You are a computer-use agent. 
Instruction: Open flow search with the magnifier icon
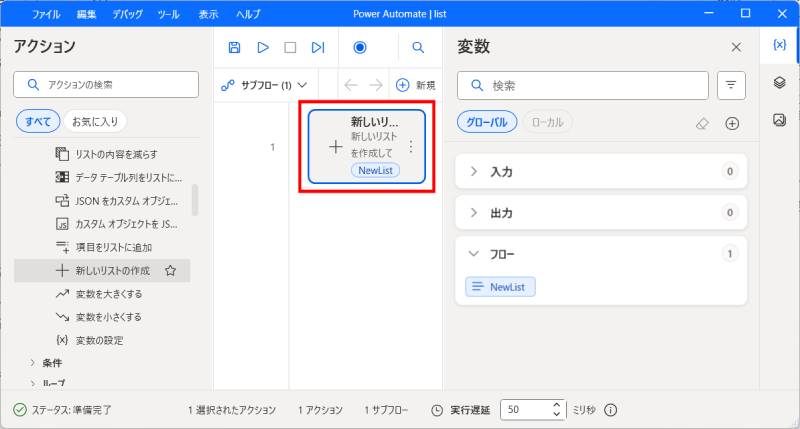coord(418,47)
